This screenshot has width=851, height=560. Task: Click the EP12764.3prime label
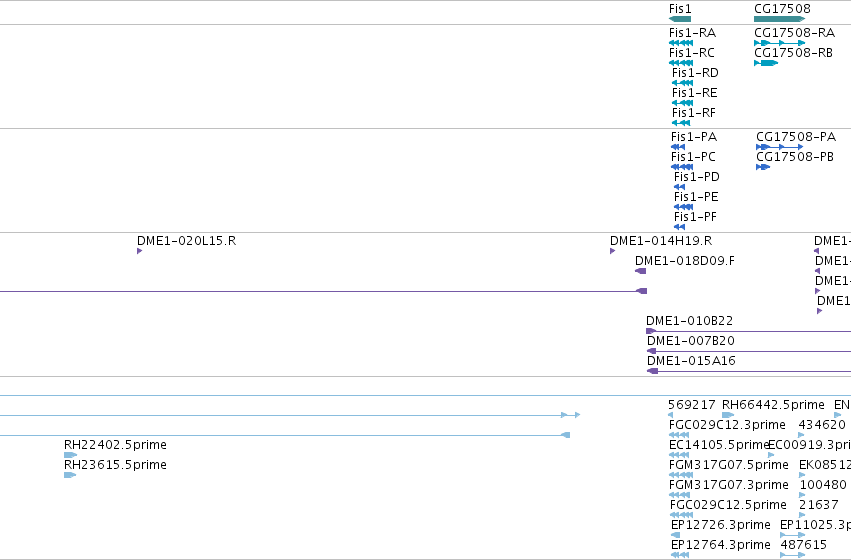click(x=721, y=545)
